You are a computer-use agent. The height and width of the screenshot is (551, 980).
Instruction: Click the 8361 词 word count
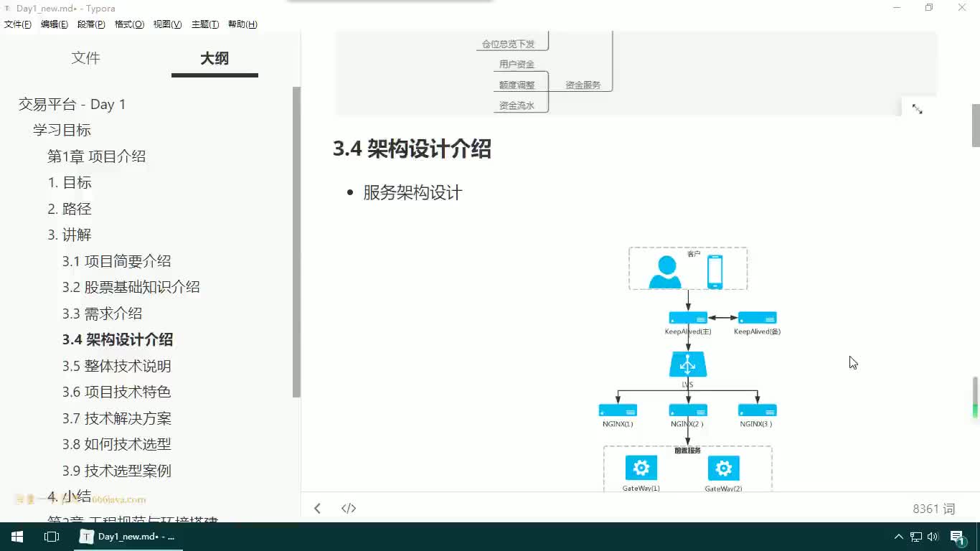pos(933,509)
